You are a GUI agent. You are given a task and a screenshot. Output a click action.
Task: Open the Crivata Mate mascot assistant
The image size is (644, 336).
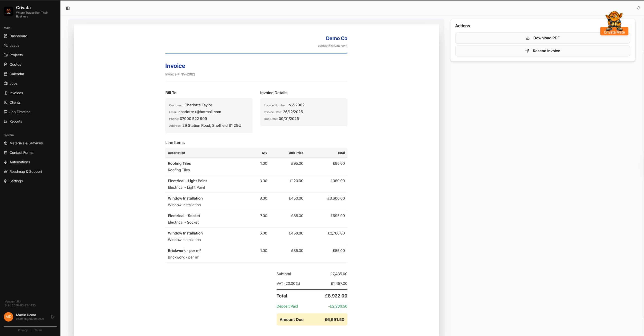614,23
